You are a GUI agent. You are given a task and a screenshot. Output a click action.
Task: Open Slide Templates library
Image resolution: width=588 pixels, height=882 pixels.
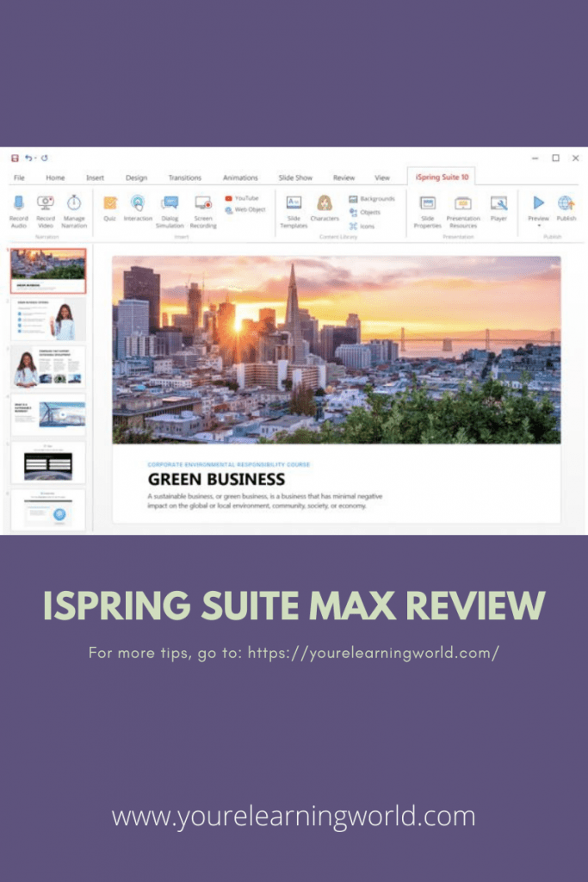(294, 211)
